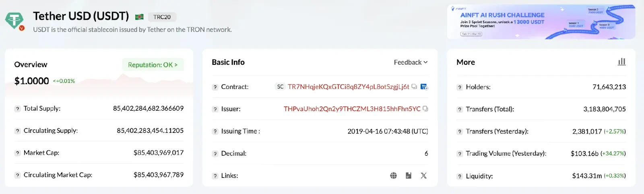Click the help icon beside Total Supply
Image resolution: width=644 pixels, height=194 pixels.
(x=17, y=109)
